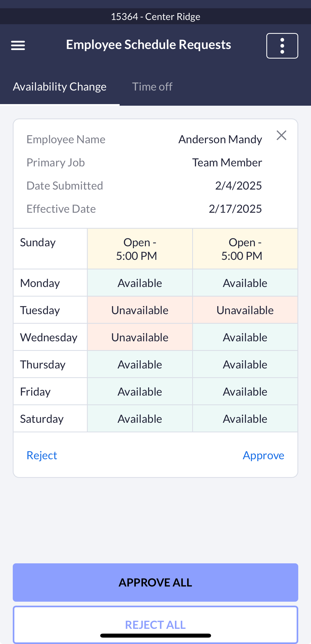Click the Date Submitted 2/4/2025 value
This screenshot has width=311, height=644.
(x=238, y=185)
